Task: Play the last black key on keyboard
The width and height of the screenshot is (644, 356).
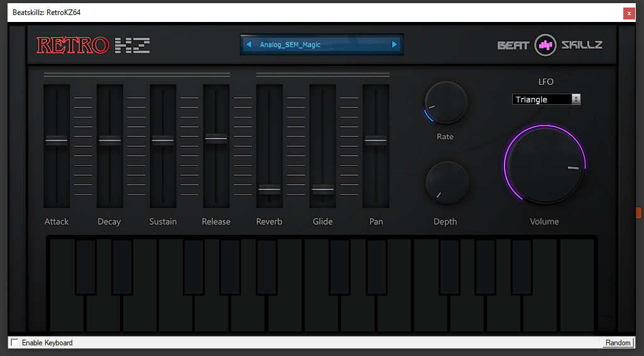Action: [x=522, y=267]
